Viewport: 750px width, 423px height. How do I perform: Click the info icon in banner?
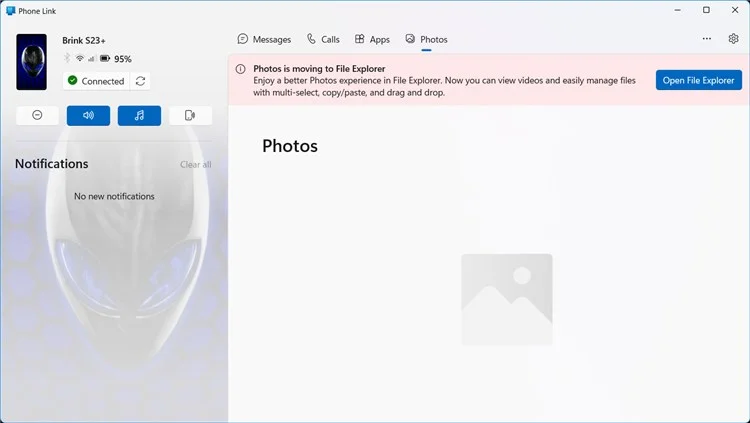point(241,69)
